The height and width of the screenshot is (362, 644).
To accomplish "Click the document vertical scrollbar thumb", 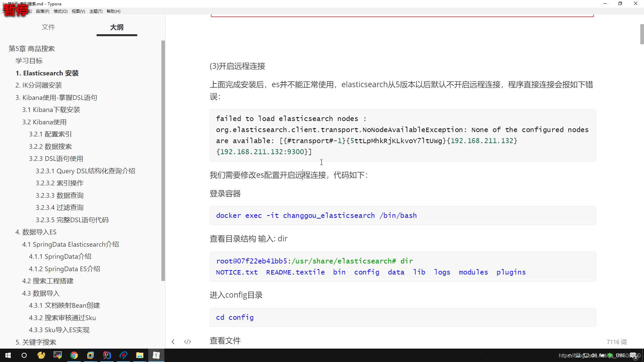I will (642, 34).
